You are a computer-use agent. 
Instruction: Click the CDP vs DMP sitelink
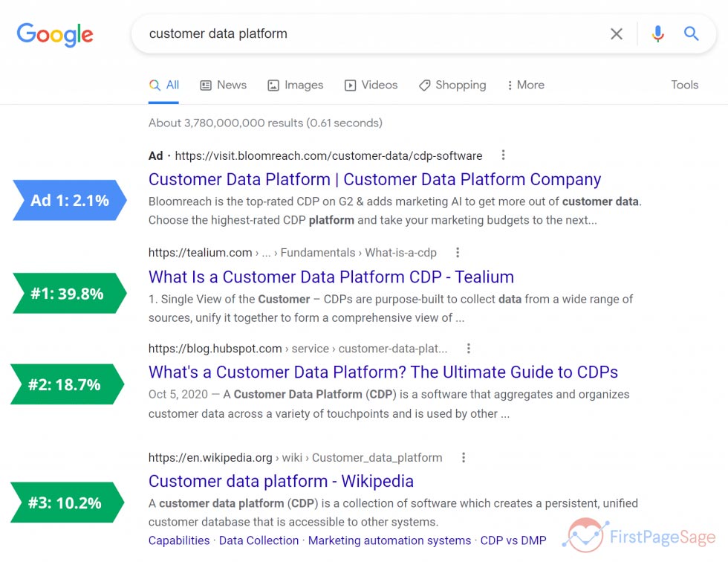[x=513, y=540]
